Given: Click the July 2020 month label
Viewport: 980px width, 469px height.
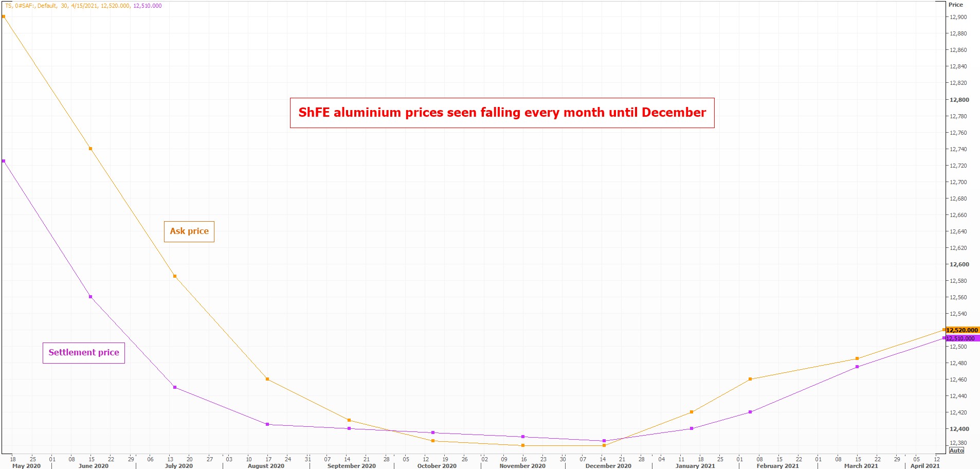Looking at the screenshot, I should [x=179, y=466].
